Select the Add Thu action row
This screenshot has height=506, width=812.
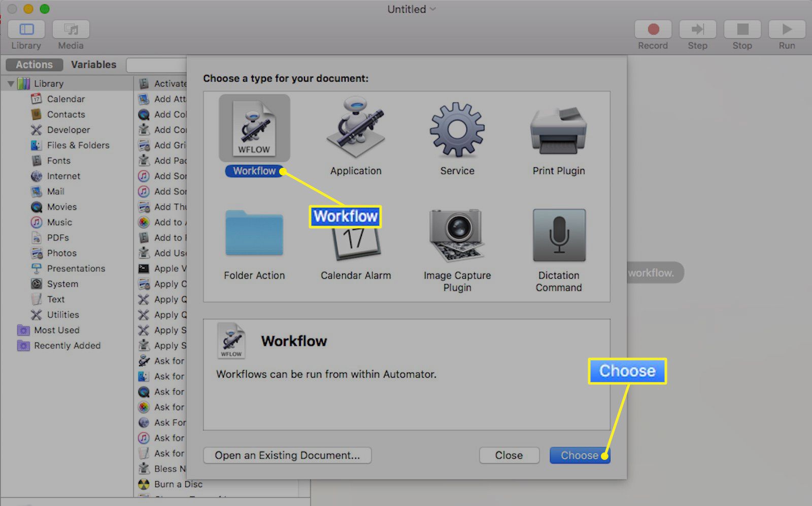162,207
